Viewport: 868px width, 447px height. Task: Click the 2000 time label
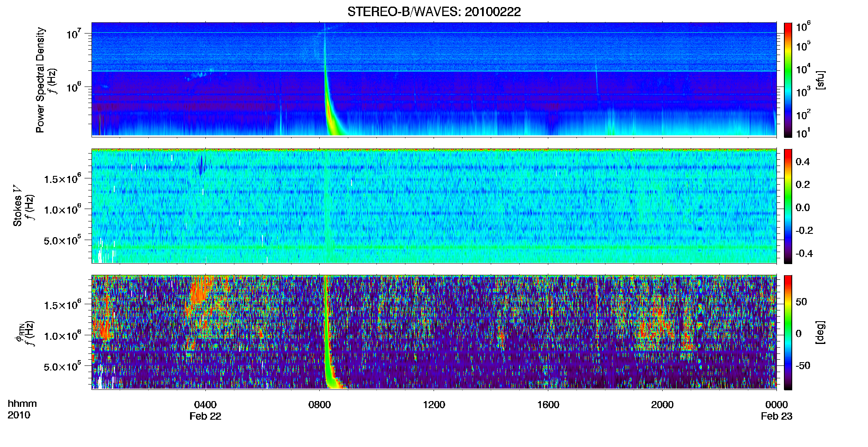click(x=662, y=405)
